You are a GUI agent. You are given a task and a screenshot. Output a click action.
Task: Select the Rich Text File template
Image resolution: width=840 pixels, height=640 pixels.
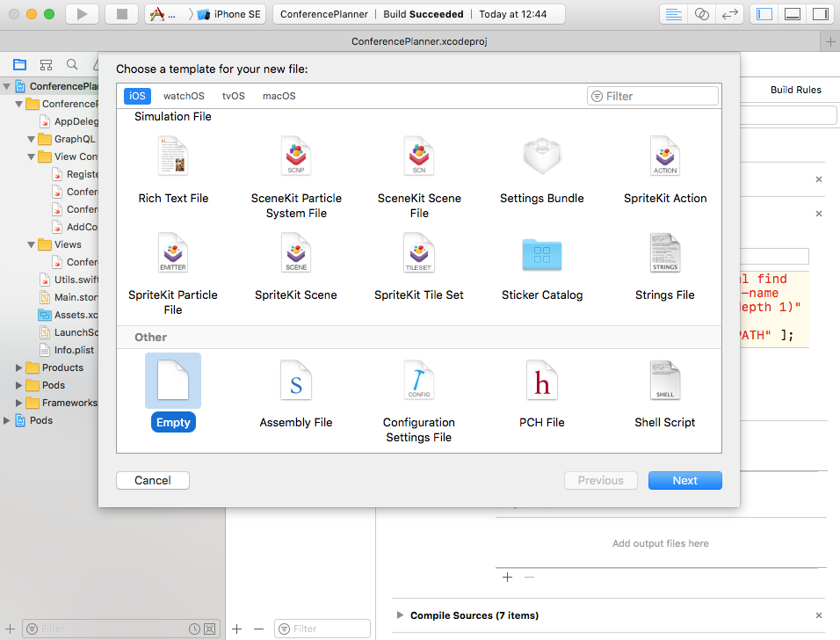click(x=173, y=171)
